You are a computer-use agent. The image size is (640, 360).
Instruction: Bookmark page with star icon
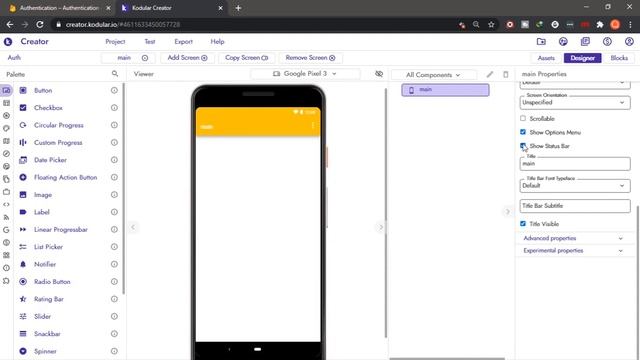(491, 24)
